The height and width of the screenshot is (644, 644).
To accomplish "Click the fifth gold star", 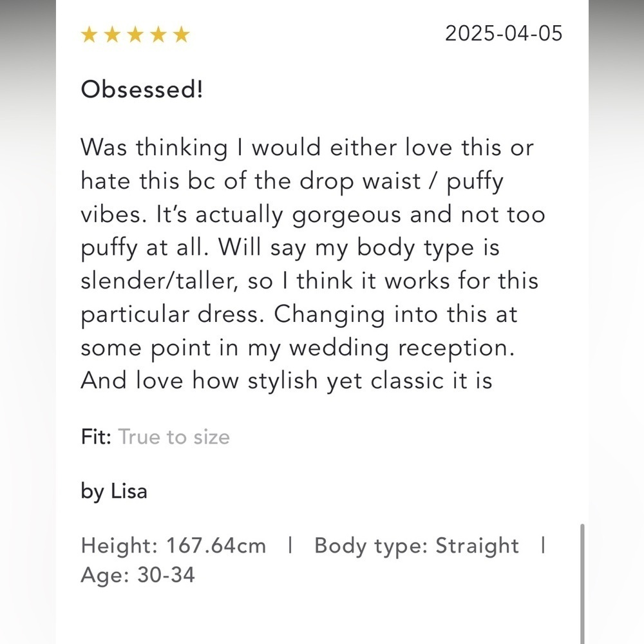I will [x=181, y=35].
